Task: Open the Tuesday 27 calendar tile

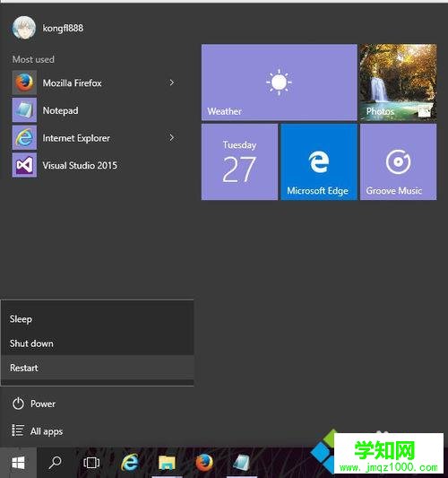Action: pos(239,161)
